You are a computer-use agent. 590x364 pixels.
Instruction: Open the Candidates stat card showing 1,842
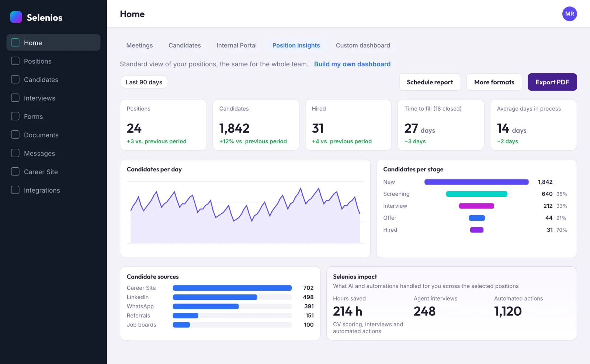coord(256,125)
